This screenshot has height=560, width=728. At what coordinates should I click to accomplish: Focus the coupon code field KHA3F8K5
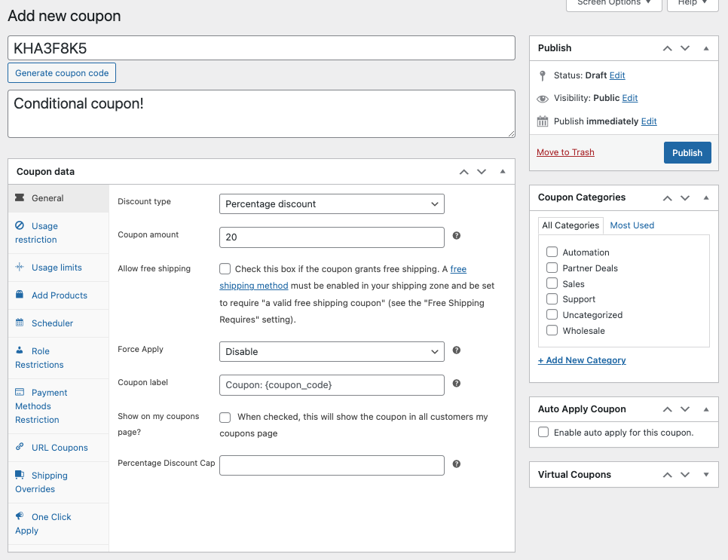coord(262,47)
